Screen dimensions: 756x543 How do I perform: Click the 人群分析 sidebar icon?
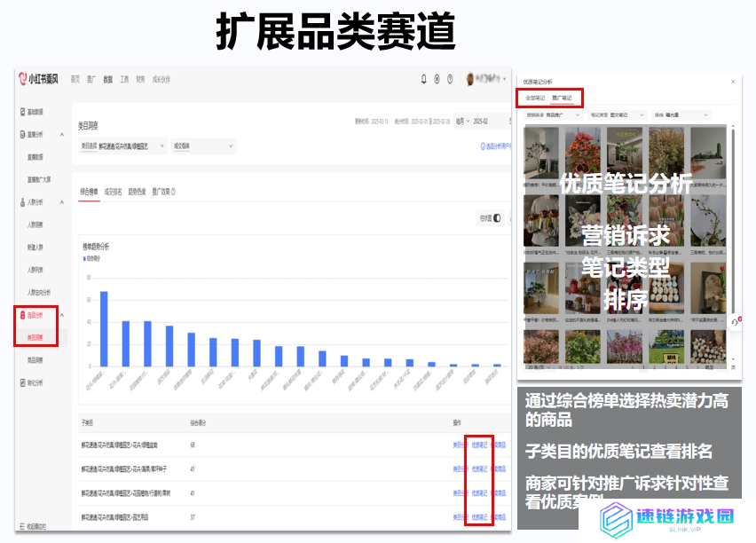click(22, 202)
